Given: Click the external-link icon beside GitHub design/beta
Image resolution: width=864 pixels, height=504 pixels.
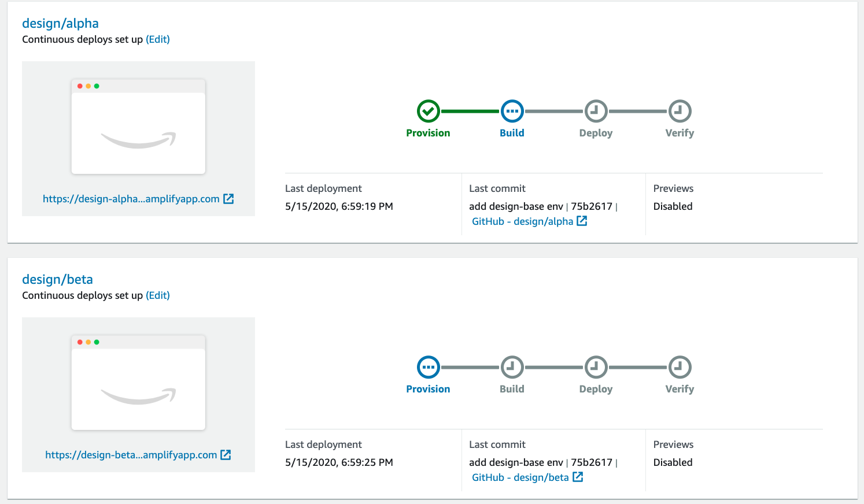Looking at the screenshot, I should [x=578, y=477].
